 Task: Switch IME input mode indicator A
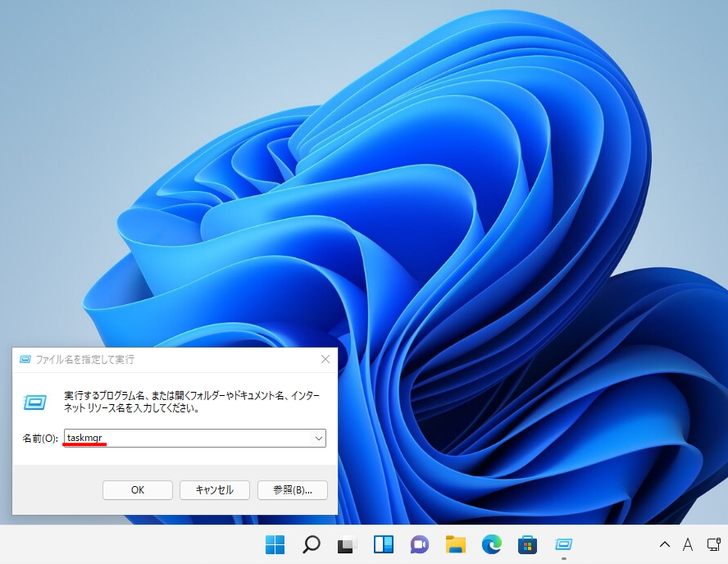(x=688, y=544)
